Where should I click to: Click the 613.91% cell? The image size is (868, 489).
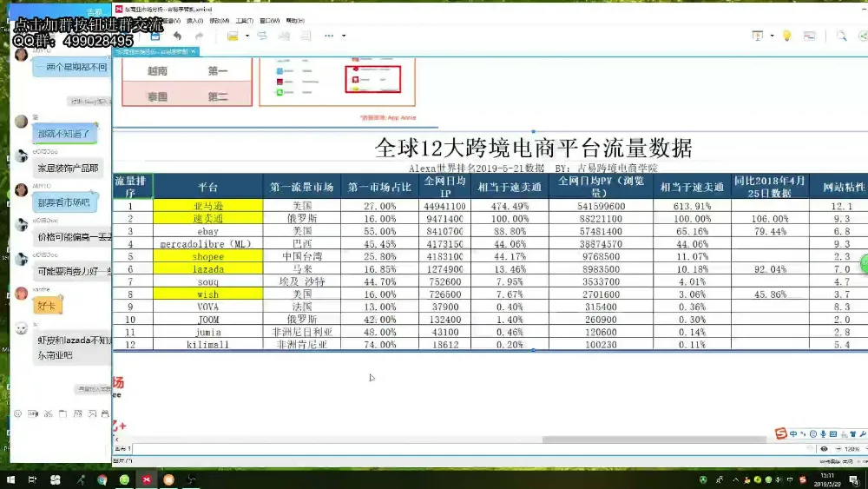[x=692, y=206]
